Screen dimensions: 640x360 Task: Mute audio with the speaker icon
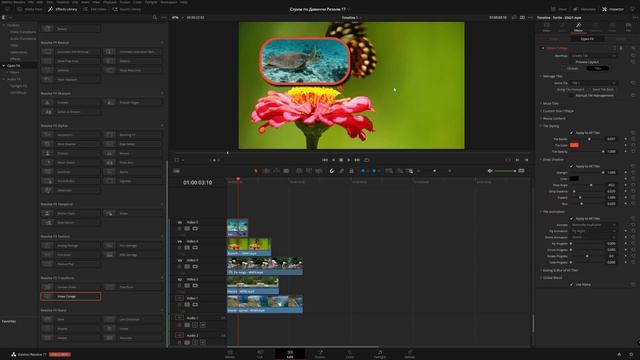pyautogui.click(x=490, y=171)
